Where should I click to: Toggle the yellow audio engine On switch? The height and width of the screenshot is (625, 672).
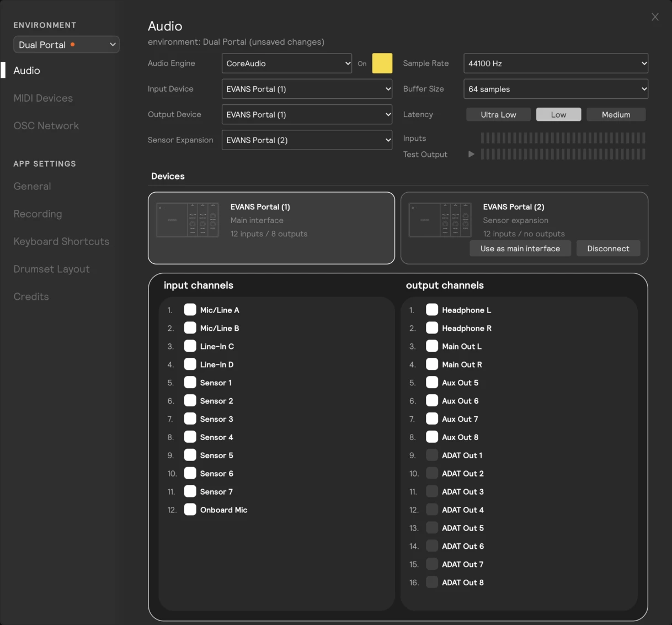382,63
